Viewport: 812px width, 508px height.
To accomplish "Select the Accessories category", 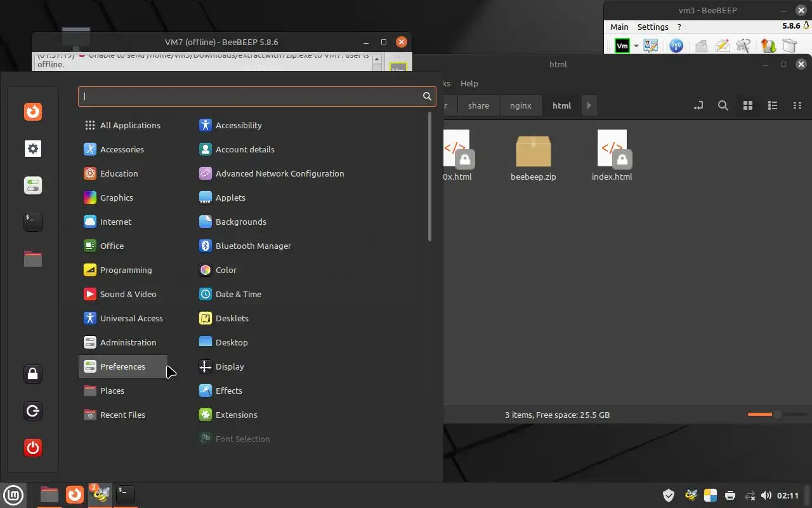I will point(122,149).
